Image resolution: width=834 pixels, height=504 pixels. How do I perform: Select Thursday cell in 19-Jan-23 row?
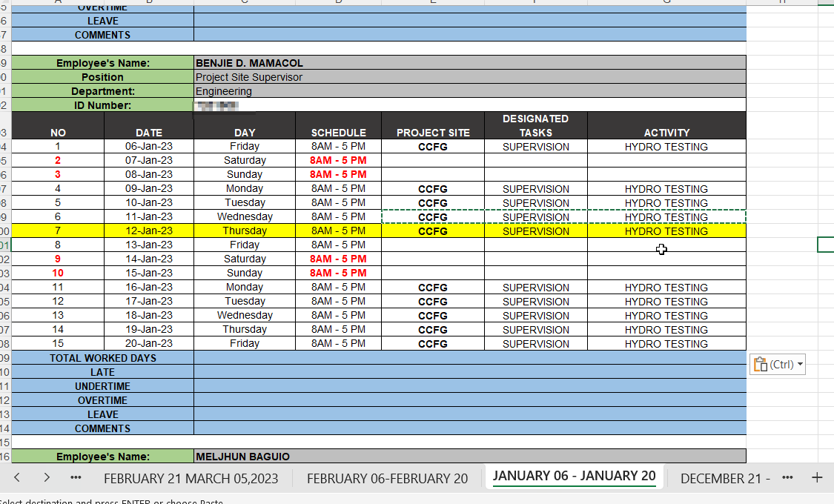pyautogui.click(x=245, y=329)
